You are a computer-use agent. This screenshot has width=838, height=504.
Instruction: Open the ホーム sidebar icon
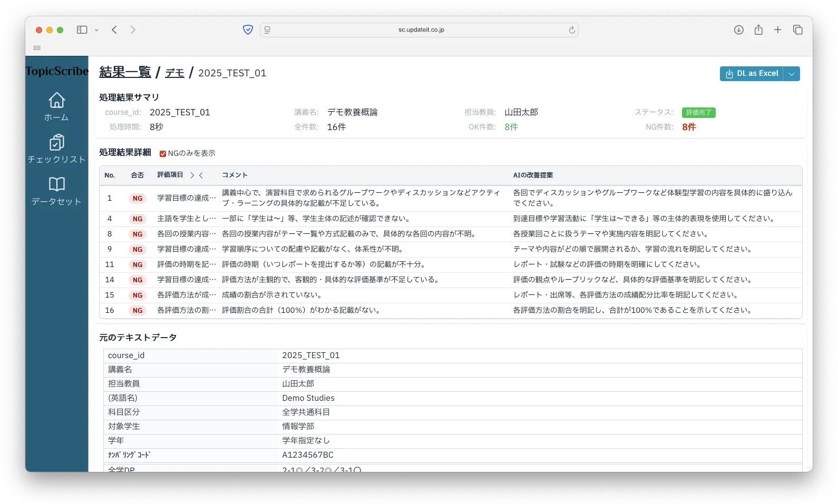pyautogui.click(x=56, y=100)
